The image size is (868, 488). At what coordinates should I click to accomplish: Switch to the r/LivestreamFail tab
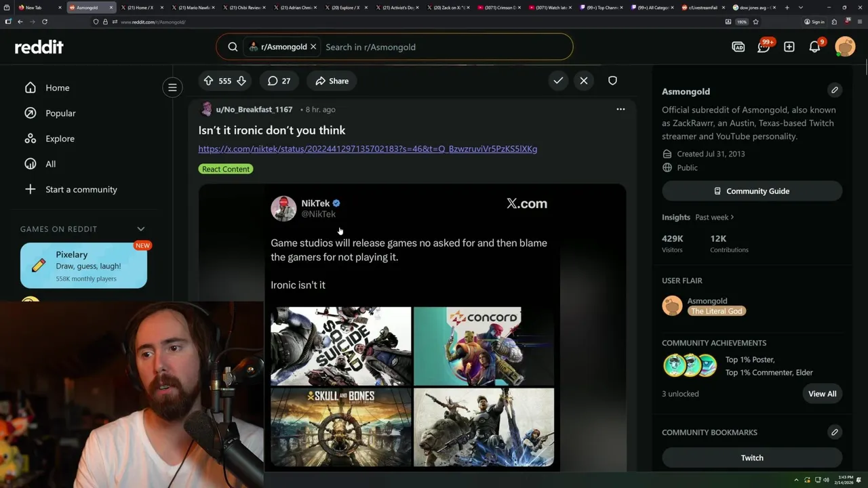(x=703, y=7)
